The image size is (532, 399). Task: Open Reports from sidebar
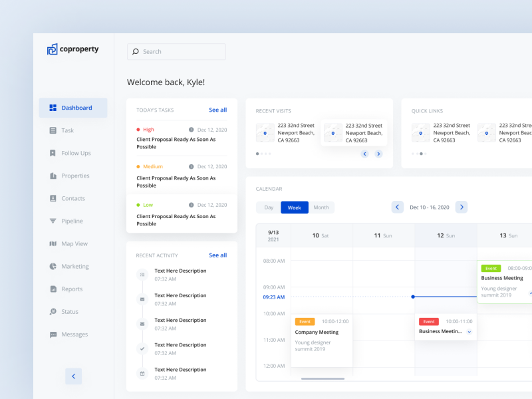click(73, 289)
